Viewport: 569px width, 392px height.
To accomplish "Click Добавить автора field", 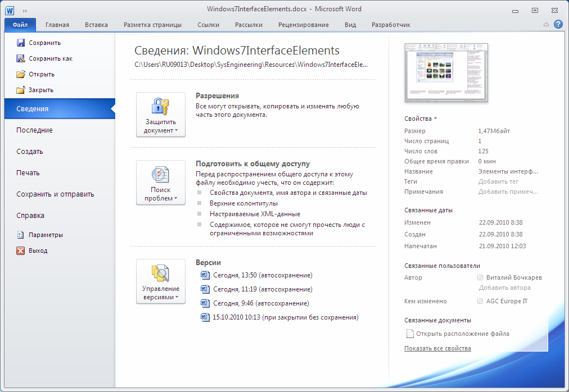I will (505, 288).
